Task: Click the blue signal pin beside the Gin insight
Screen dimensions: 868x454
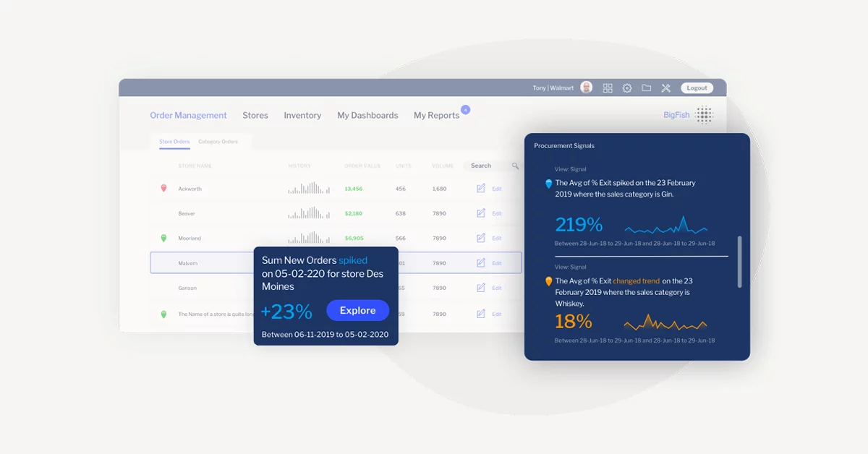Action: click(x=548, y=184)
